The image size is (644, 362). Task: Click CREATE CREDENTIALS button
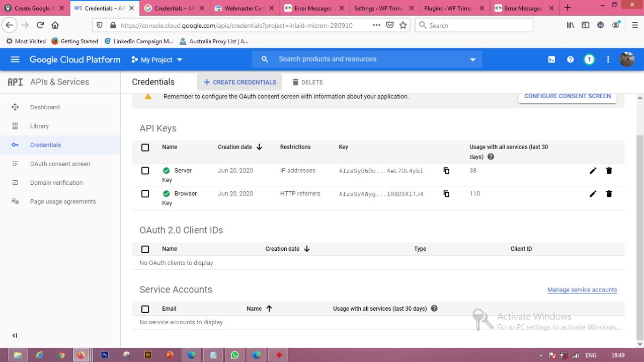pyautogui.click(x=239, y=82)
